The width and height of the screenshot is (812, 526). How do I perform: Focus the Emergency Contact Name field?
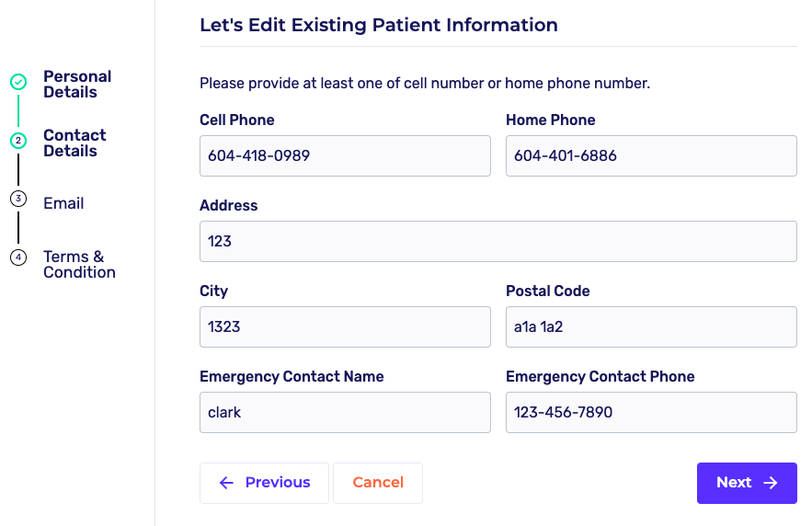(x=345, y=413)
